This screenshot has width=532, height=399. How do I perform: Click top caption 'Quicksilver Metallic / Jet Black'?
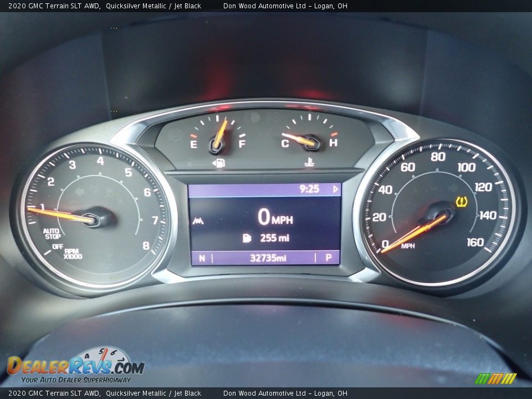(x=154, y=6)
